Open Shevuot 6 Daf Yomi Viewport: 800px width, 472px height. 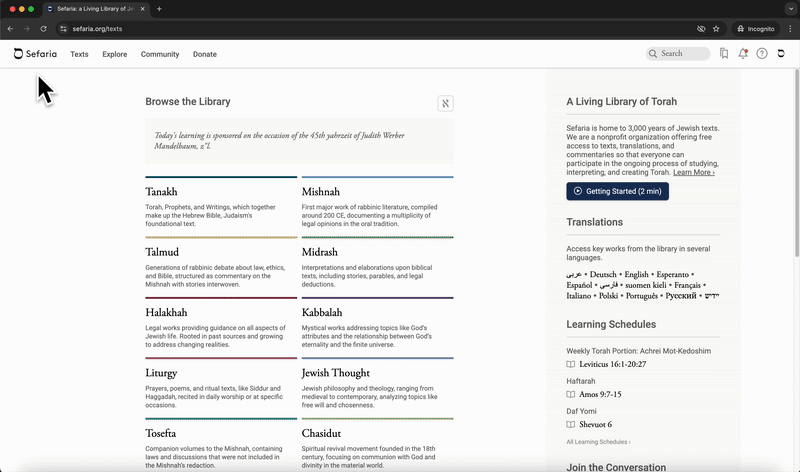click(x=595, y=425)
